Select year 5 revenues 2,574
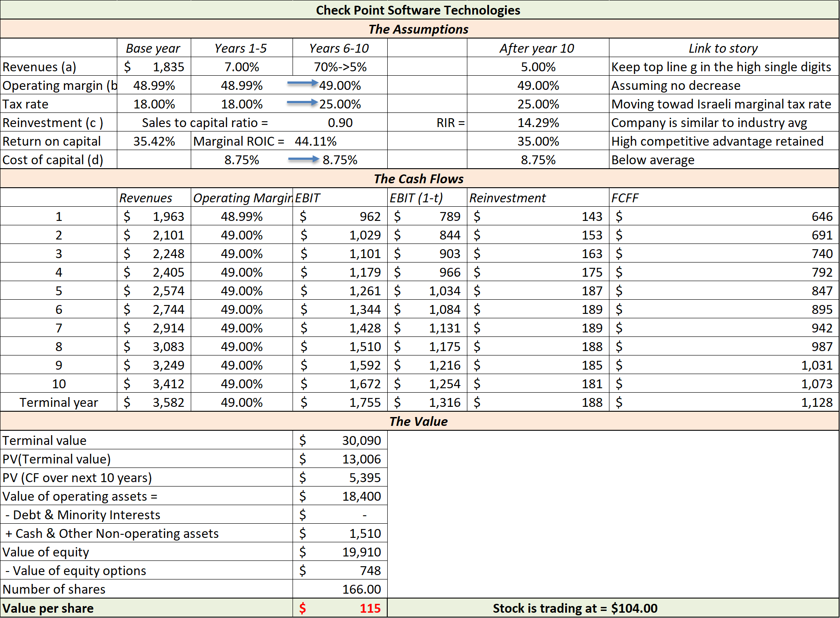This screenshot has height=618, width=840. pyautogui.click(x=168, y=291)
